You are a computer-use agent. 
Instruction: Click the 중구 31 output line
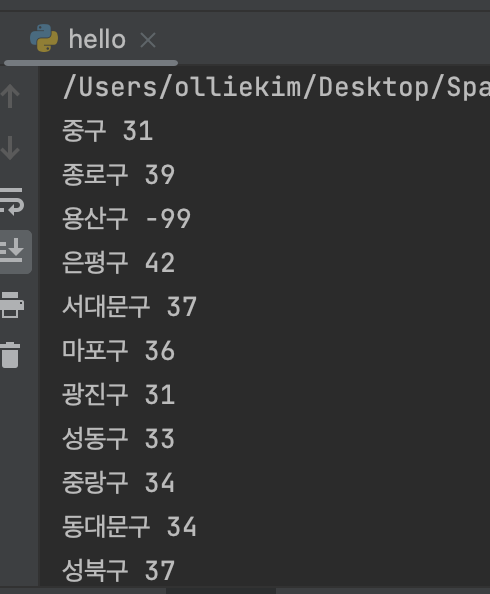click(108, 131)
